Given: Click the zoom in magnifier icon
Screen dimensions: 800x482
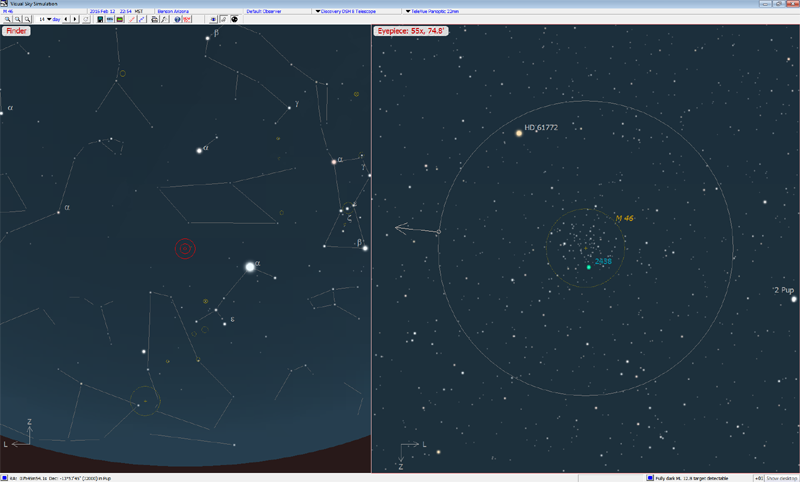Looking at the screenshot, I should tap(7, 19).
